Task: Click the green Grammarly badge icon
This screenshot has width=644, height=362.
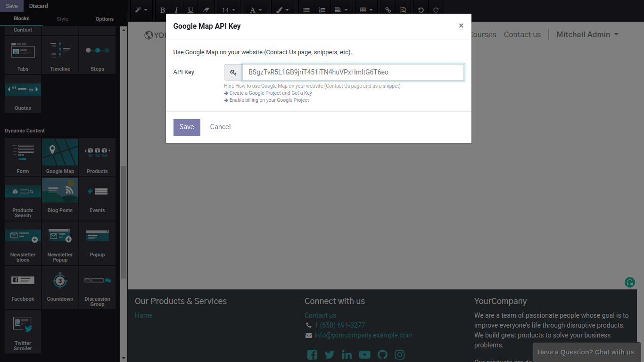Action: click(629, 282)
